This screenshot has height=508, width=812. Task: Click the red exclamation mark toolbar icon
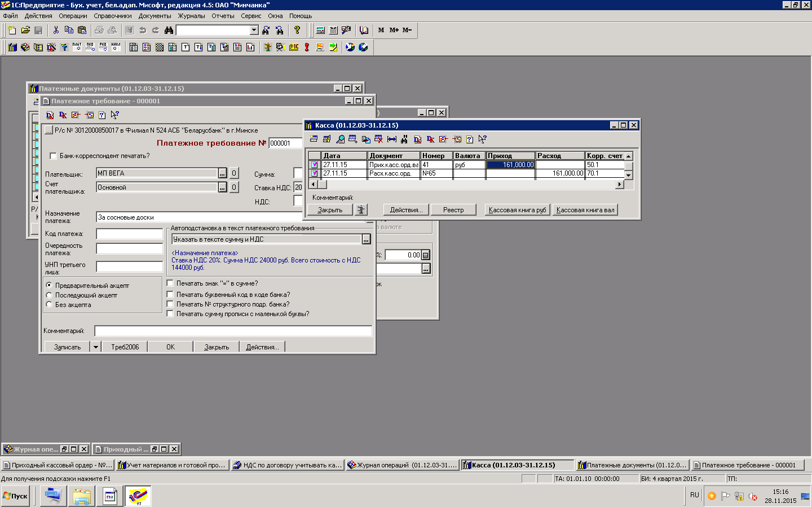pyautogui.click(x=307, y=47)
